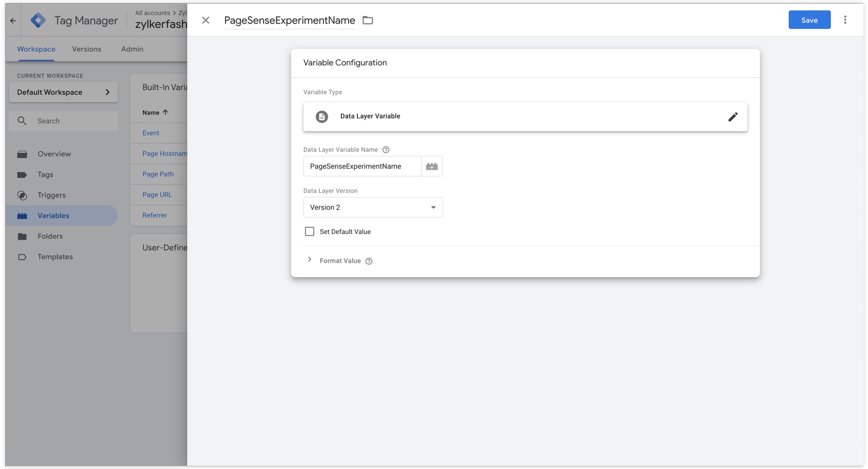Click the Data Layer Variable type icon
The image size is (868, 469).
tap(322, 117)
